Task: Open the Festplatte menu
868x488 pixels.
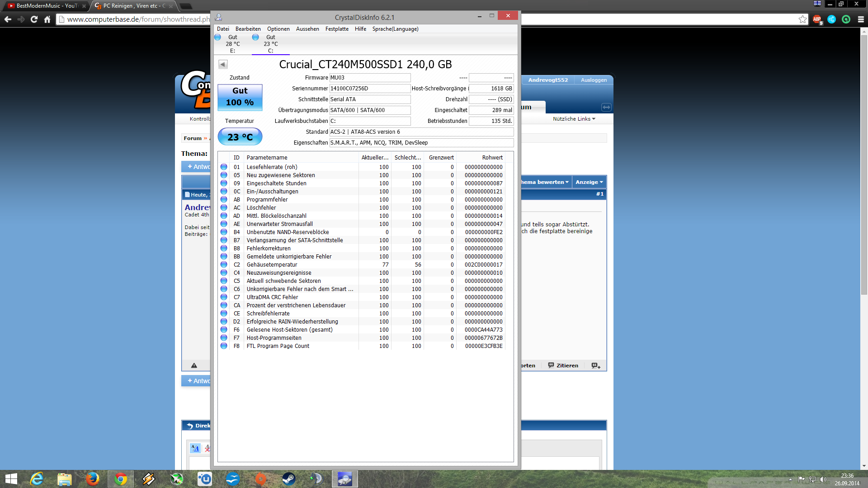Action: click(337, 29)
